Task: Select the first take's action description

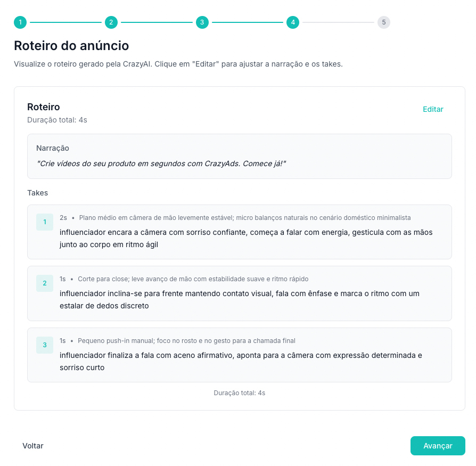Action: pos(245,239)
